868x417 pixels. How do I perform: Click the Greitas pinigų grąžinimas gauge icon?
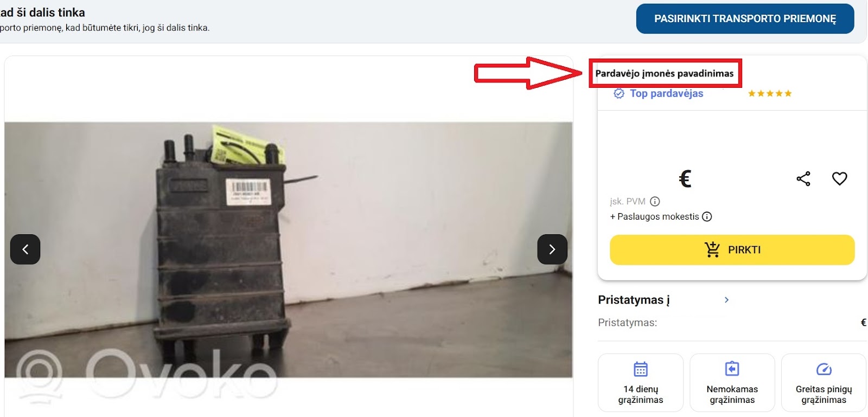(824, 369)
